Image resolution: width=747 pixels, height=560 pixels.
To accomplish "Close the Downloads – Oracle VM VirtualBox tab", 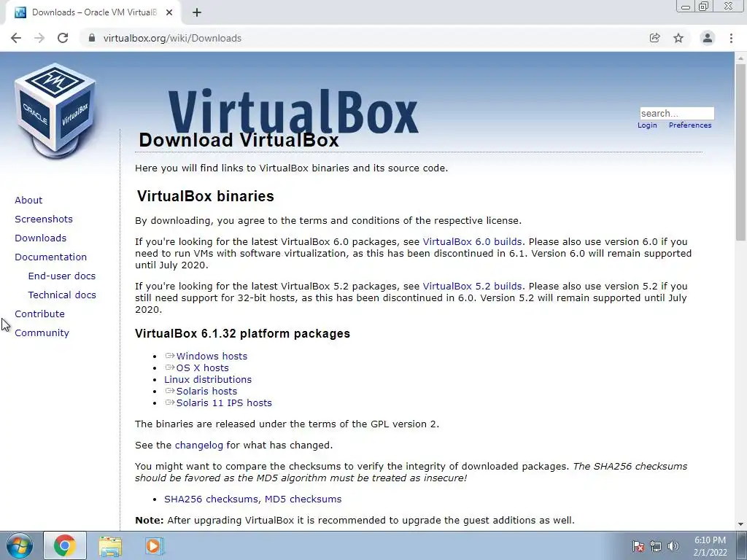I will [x=169, y=12].
